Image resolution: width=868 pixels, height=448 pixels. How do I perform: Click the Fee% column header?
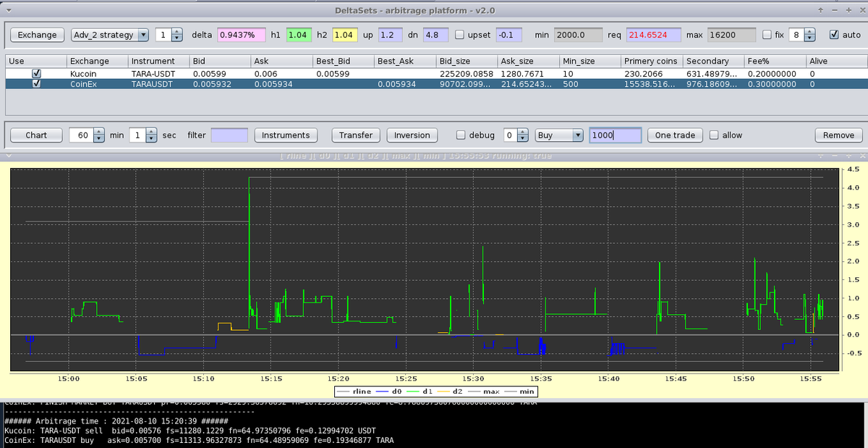775,62
